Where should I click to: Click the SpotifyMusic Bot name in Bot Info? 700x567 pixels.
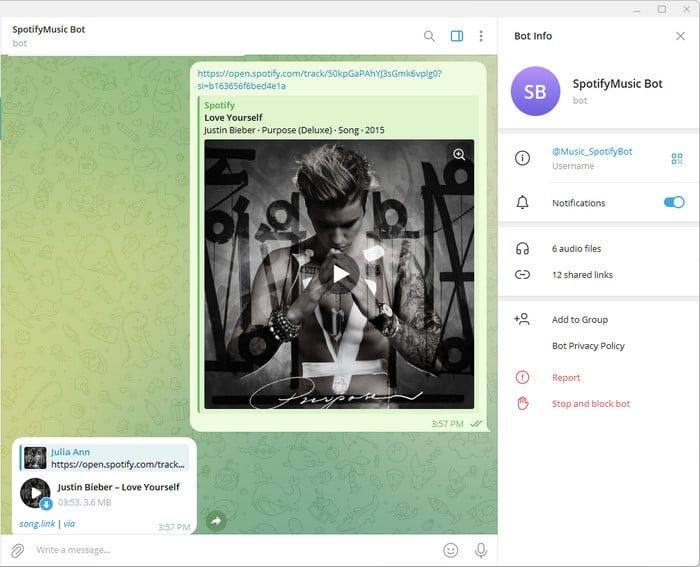coord(617,84)
